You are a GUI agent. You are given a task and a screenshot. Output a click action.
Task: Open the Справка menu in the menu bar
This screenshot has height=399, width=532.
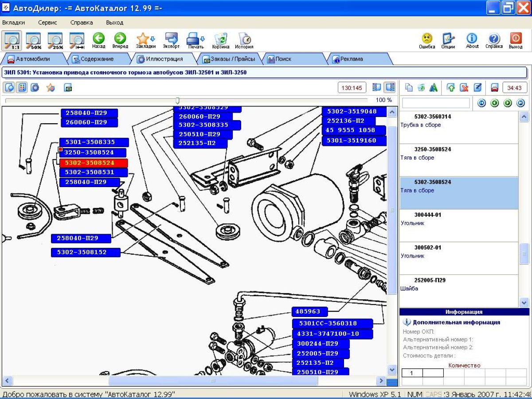[x=82, y=23]
